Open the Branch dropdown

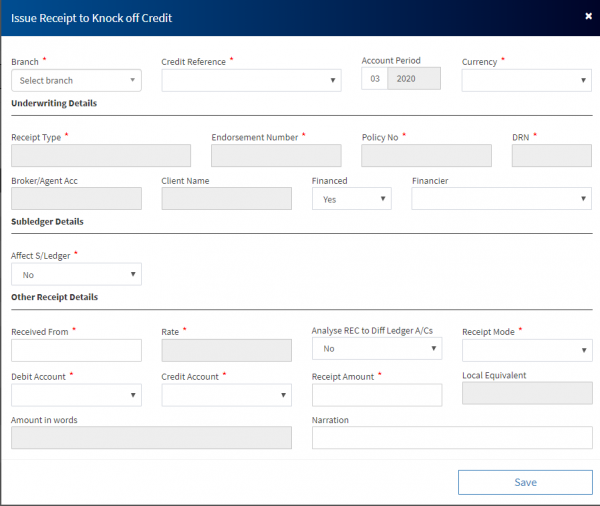(76, 80)
